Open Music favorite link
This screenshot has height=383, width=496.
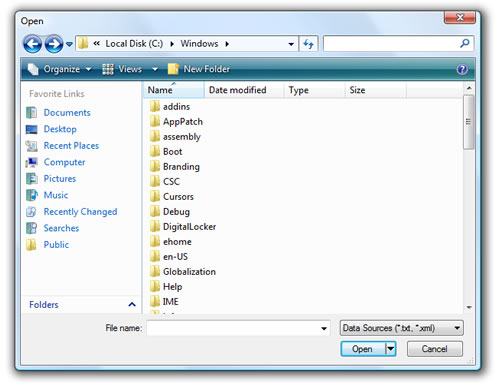56,195
